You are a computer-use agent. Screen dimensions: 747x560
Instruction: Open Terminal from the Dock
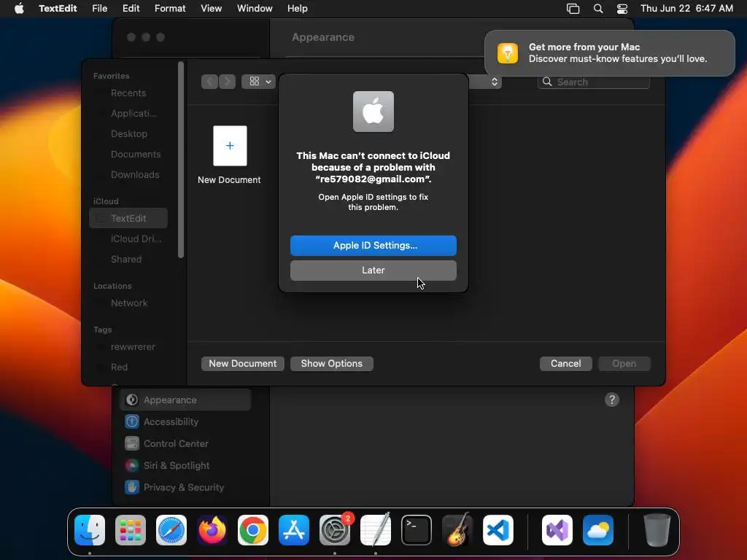[417, 529]
